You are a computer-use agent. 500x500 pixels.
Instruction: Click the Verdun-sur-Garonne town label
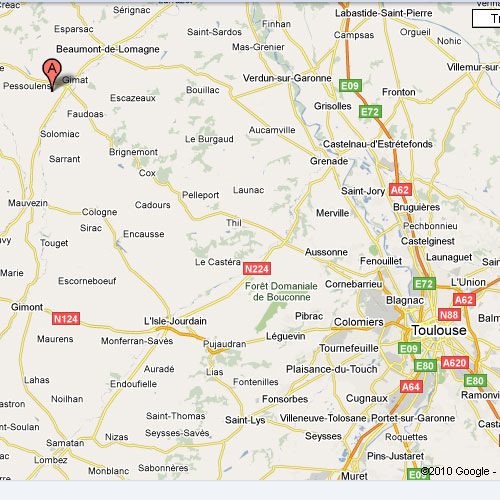click(x=287, y=78)
